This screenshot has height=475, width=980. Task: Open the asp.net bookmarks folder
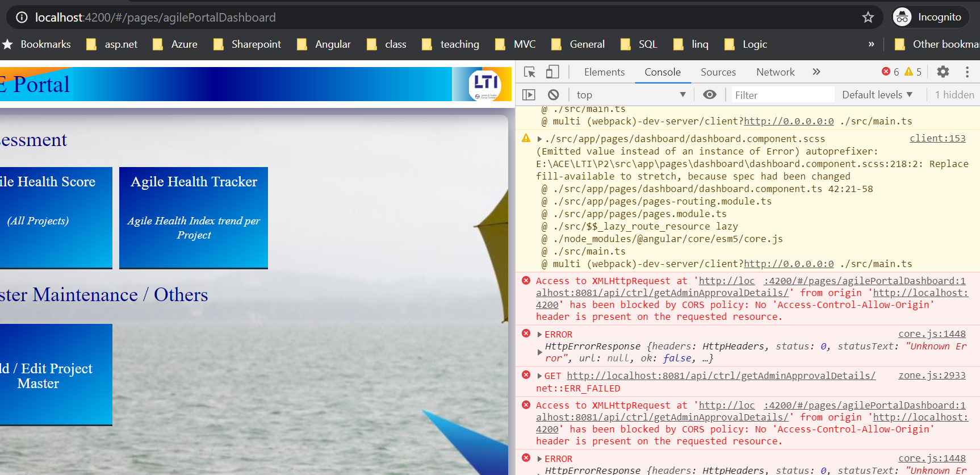(x=112, y=44)
